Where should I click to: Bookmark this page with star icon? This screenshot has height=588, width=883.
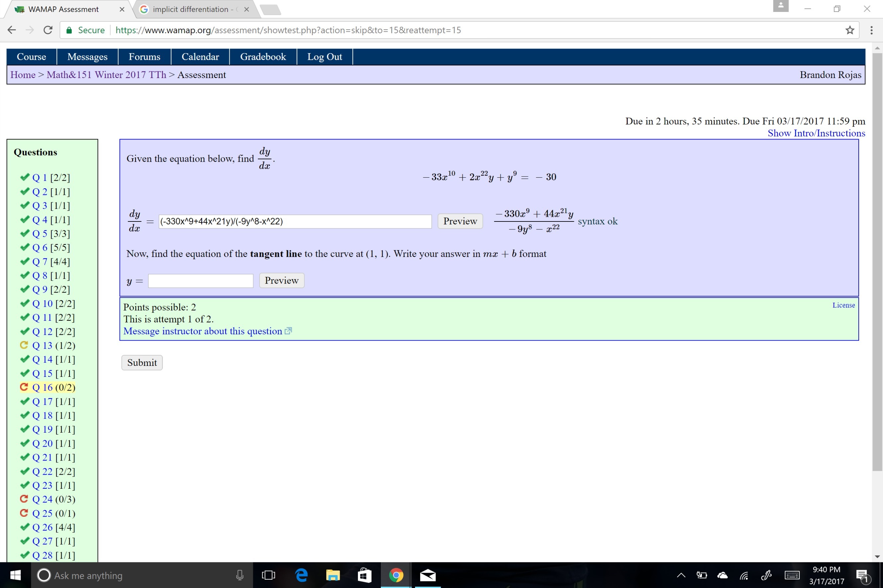(x=850, y=30)
